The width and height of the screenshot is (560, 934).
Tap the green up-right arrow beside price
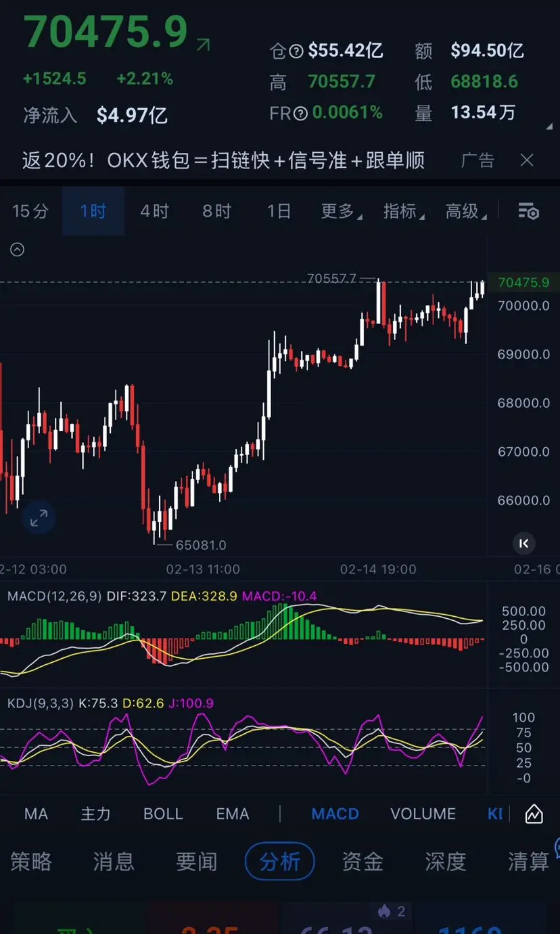pos(203,45)
